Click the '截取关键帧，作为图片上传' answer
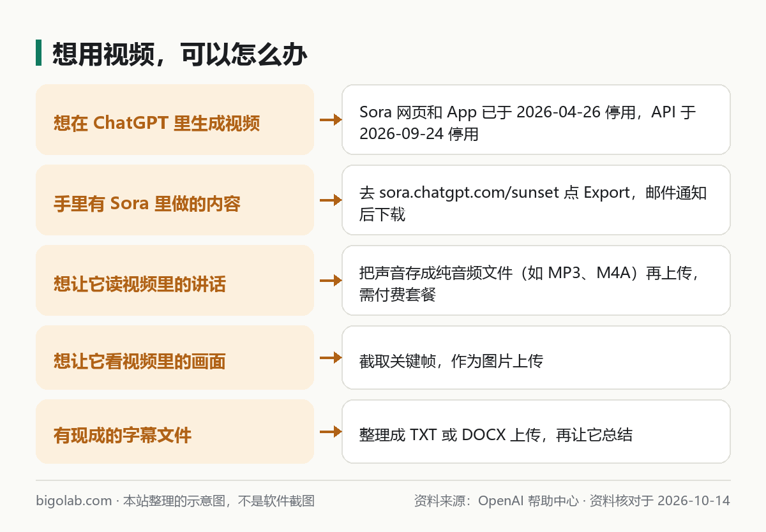The height and width of the screenshot is (532, 766). point(536,358)
